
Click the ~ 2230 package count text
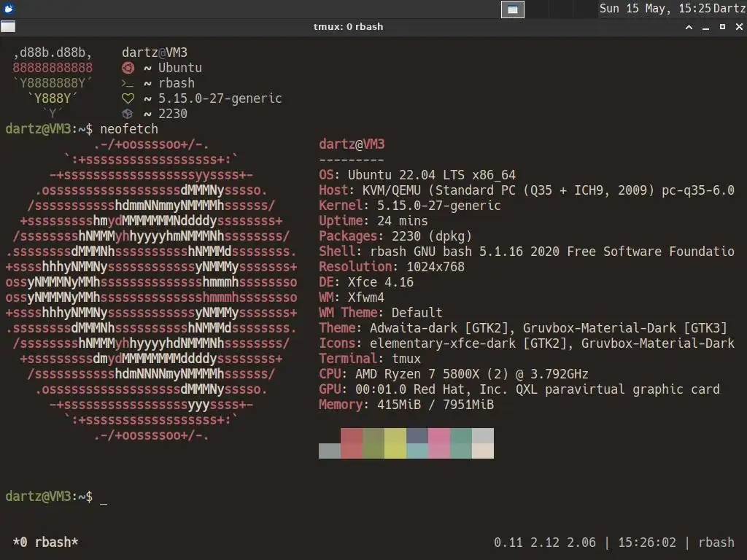coord(166,114)
